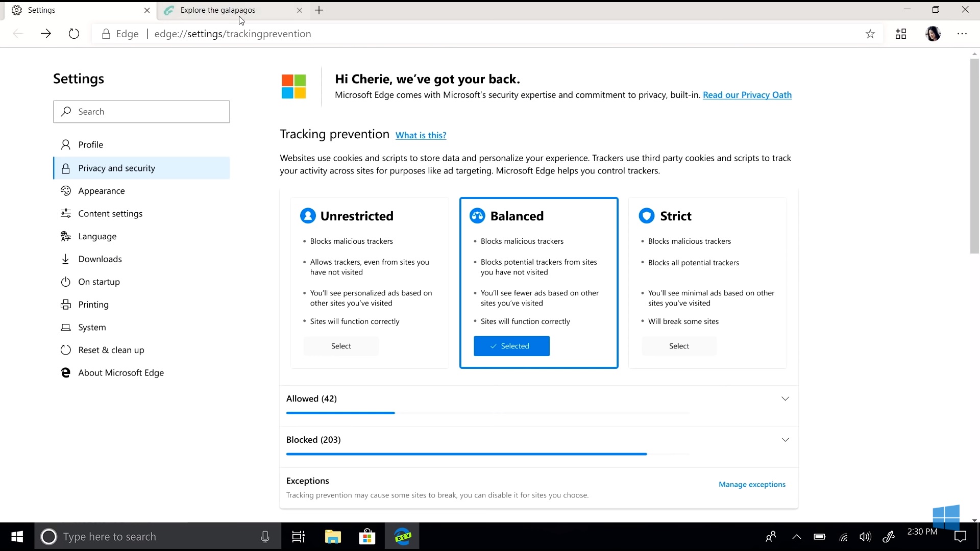
Task: Click the refresh page icon
Action: tap(74, 34)
